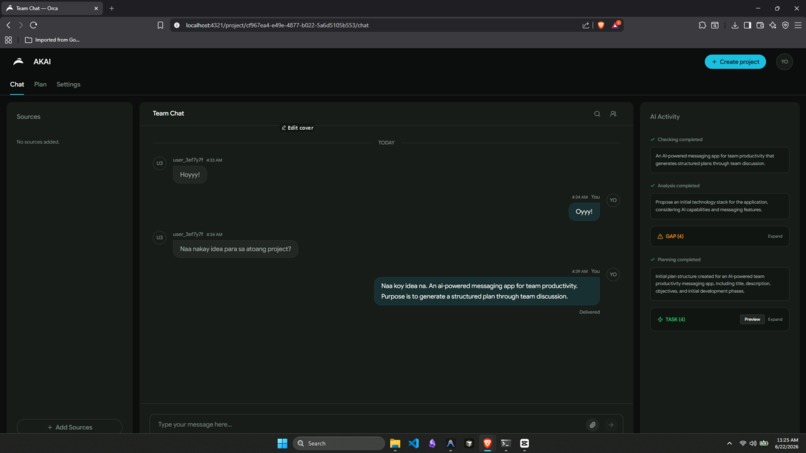Open the Brave VPN shield icon

click(785, 25)
